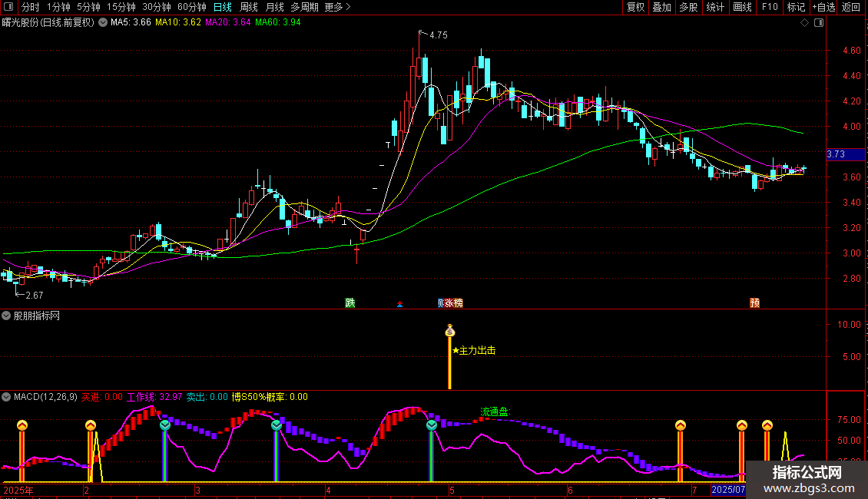The width and height of the screenshot is (868, 499).
Task: Click the 曙光股份(日线.前复权) chart title
Action: (48, 23)
